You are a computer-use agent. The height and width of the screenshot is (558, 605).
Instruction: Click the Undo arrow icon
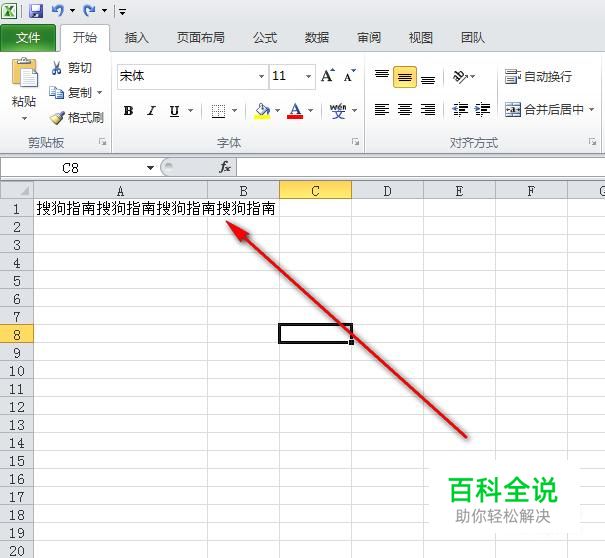tap(57, 10)
